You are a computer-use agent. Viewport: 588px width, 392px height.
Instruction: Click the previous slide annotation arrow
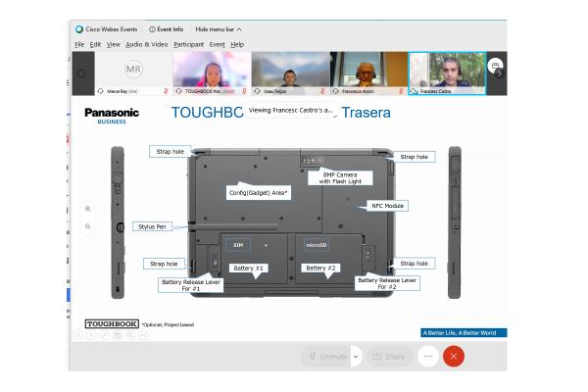pyautogui.click(x=79, y=335)
